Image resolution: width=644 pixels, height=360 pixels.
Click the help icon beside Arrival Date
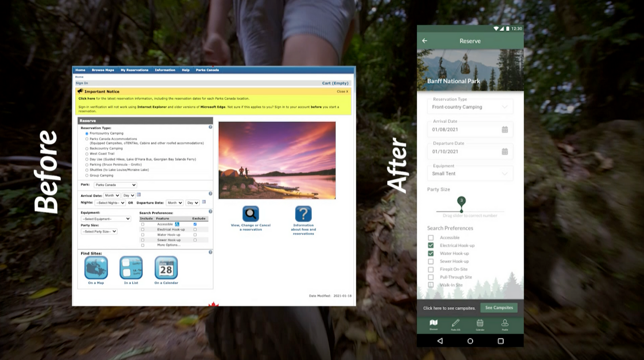tap(210, 194)
